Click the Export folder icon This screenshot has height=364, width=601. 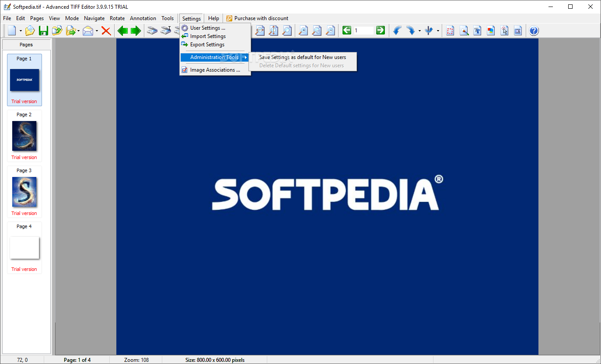pyautogui.click(x=70, y=31)
